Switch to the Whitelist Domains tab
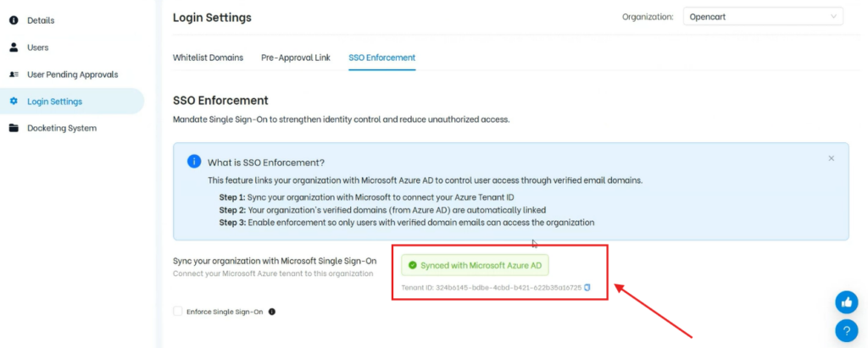This screenshot has height=348, width=868. tap(208, 58)
